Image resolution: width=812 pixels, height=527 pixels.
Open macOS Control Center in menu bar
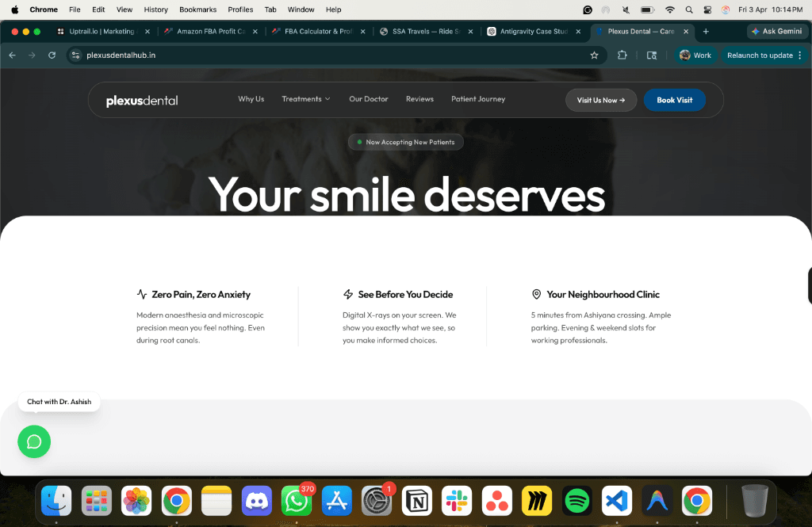pyautogui.click(x=707, y=10)
